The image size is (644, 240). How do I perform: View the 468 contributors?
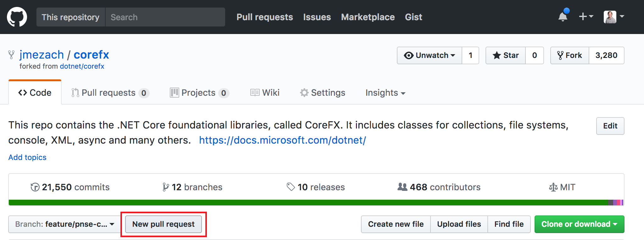click(439, 187)
